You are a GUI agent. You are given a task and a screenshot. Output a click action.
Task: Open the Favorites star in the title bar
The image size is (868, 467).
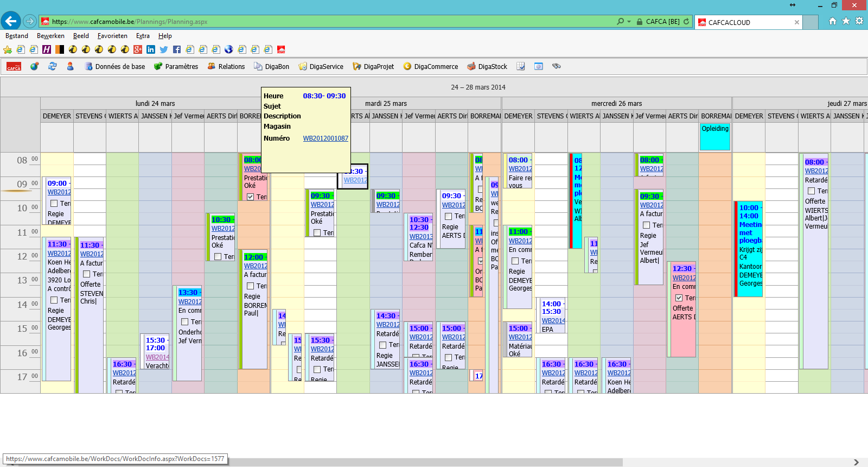point(846,21)
